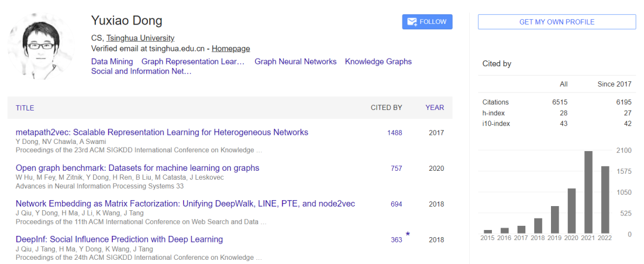Click the envelope icon on Follow button

[x=411, y=22]
